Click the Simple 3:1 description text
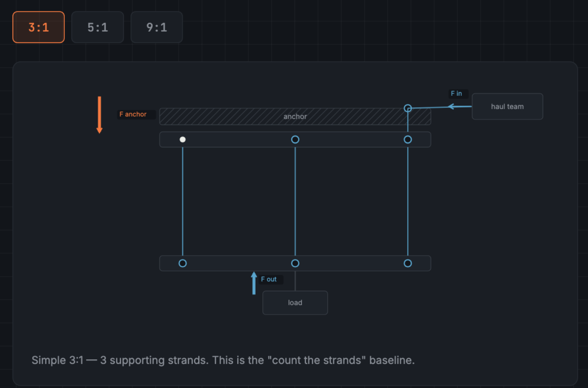This screenshot has height=388, width=588. pos(223,360)
